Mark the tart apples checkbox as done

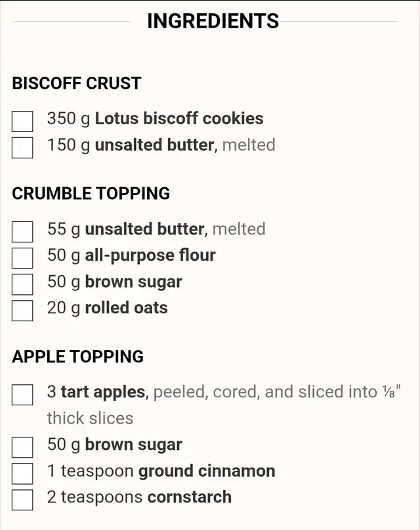22,395
